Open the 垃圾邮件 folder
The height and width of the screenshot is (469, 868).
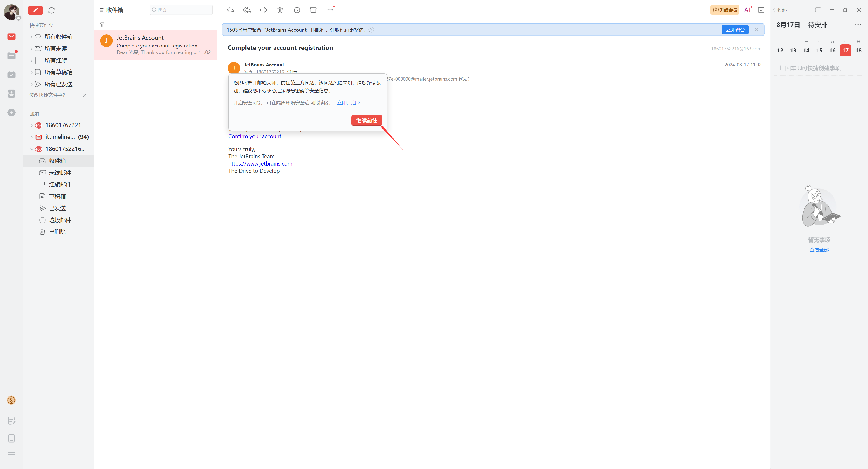click(60, 220)
